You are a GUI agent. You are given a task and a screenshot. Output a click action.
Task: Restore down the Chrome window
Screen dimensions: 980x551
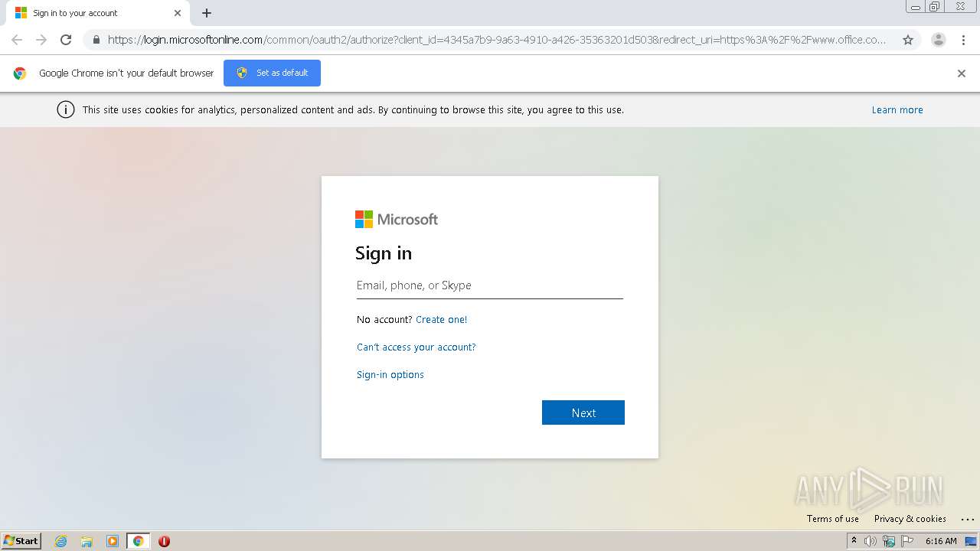[935, 7]
